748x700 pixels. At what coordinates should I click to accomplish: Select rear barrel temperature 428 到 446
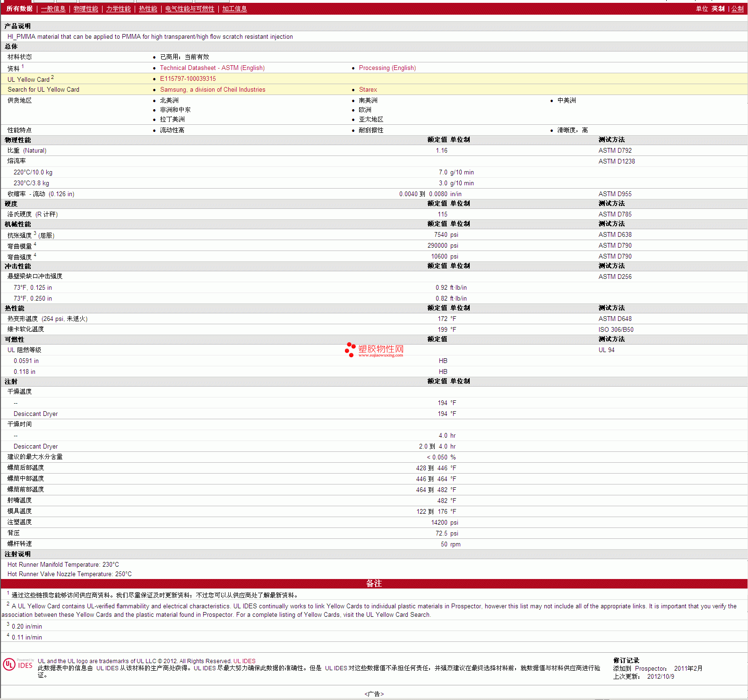coord(431,468)
